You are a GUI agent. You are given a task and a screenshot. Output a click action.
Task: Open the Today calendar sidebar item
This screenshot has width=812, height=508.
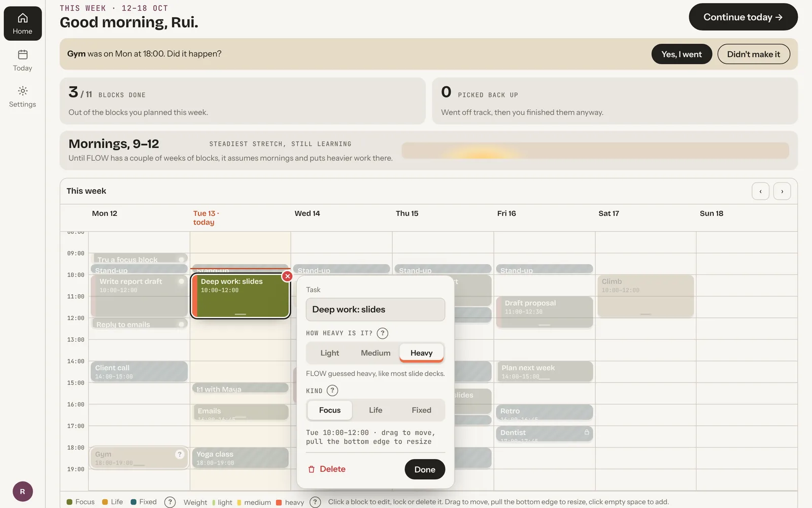(x=22, y=60)
